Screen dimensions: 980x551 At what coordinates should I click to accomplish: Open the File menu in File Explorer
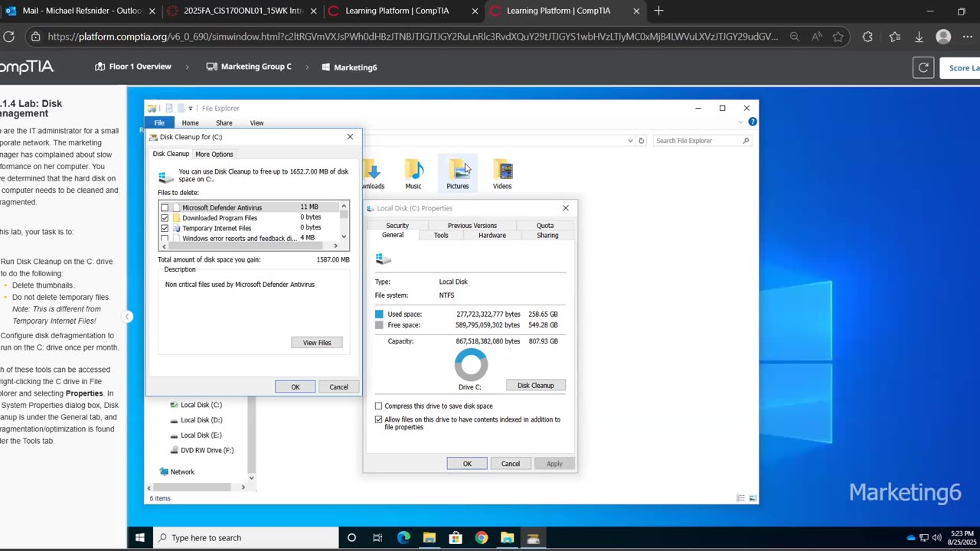pyautogui.click(x=159, y=122)
